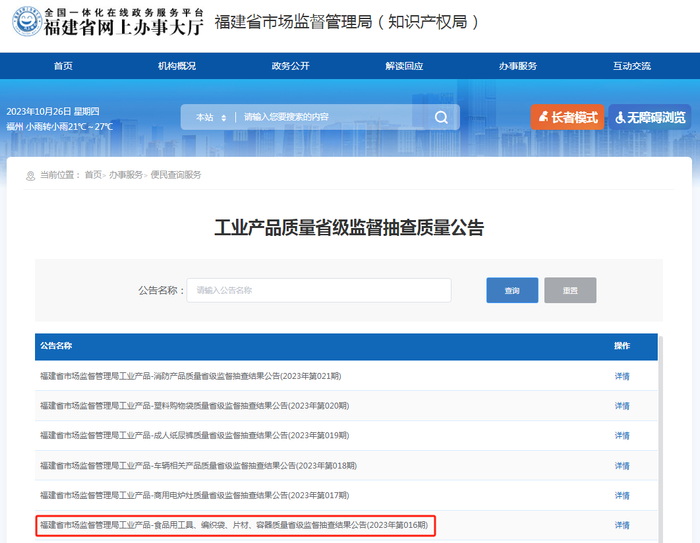Click the 公告名称 table column header
700x543 pixels.
coord(56,346)
